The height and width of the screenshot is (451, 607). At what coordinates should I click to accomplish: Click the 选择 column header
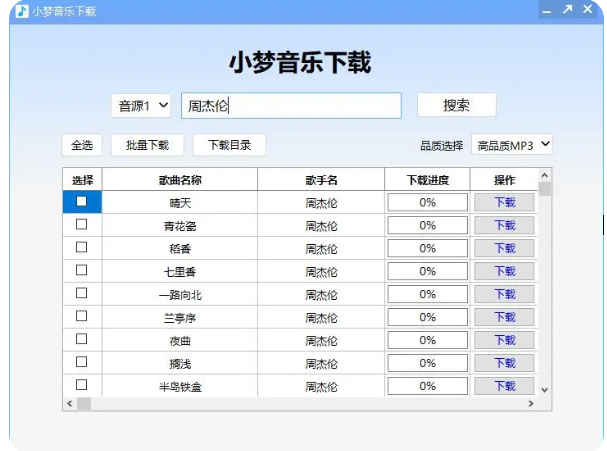82,180
